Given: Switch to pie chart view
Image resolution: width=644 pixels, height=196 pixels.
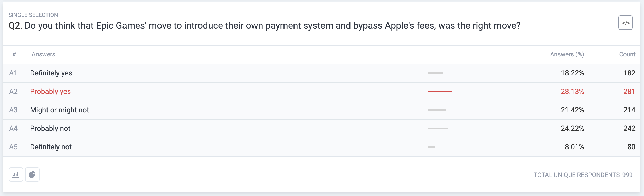Looking at the screenshot, I should (32, 174).
